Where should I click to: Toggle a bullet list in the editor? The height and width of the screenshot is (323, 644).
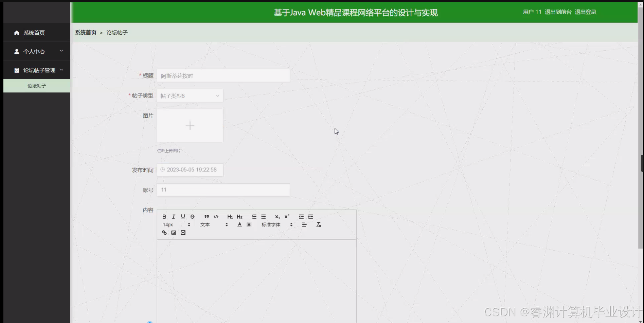pyautogui.click(x=263, y=216)
